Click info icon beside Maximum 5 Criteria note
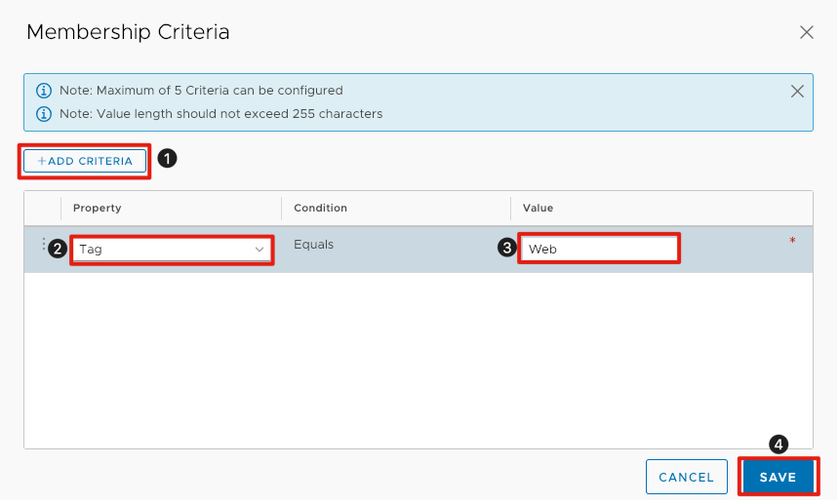 point(43,91)
